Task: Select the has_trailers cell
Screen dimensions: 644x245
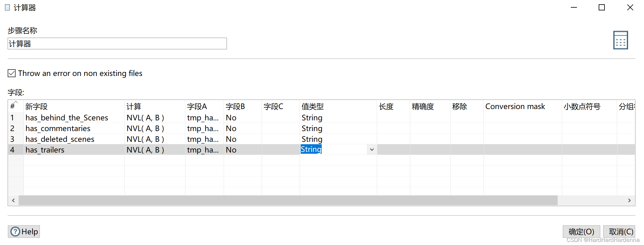Action: (x=74, y=150)
